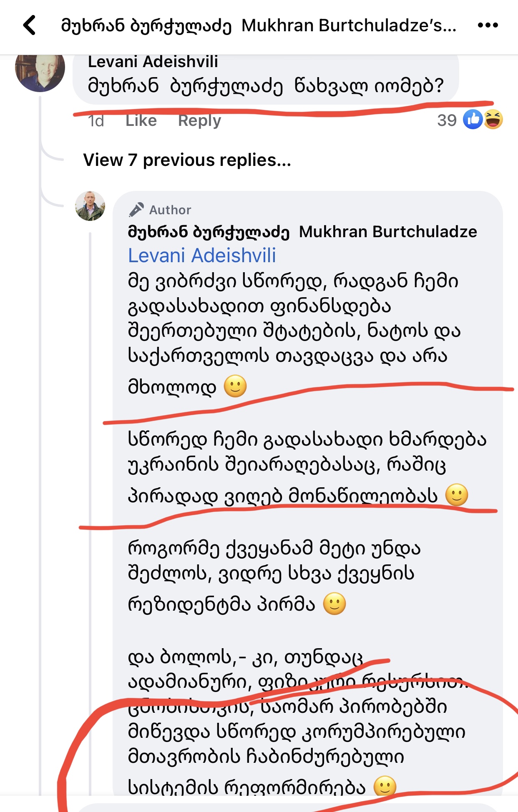Tap the smiley emoji after "პირმა"
The width and height of the screenshot is (518, 812).
tap(334, 604)
